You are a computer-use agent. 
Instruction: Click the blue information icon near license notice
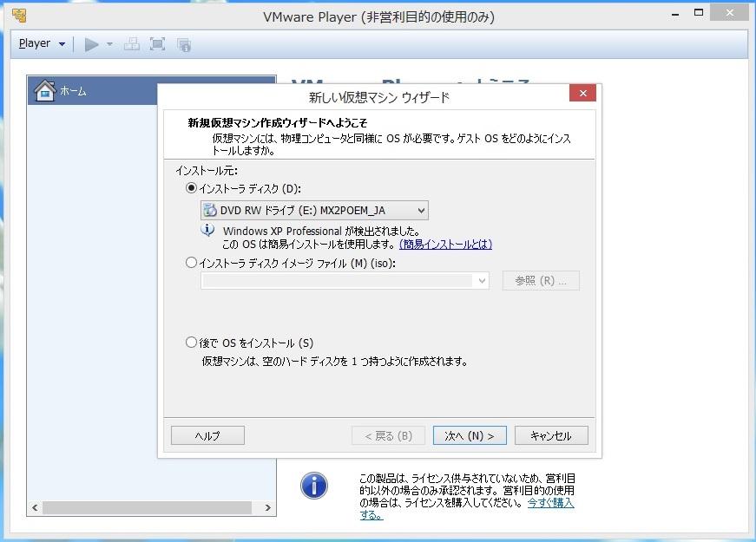click(x=314, y=485)
